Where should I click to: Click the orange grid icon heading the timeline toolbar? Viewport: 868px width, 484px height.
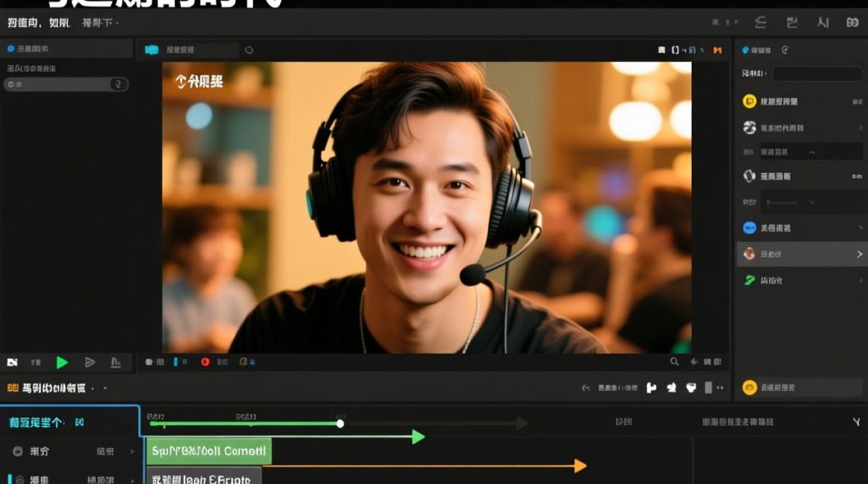(x=12, y=388)
